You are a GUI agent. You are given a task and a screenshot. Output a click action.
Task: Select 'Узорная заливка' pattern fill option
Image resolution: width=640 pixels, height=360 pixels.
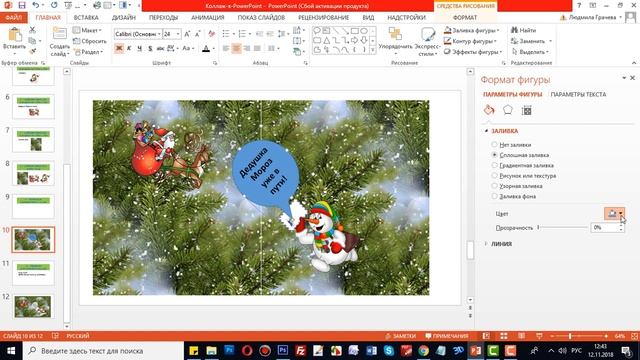coord(517,186)
